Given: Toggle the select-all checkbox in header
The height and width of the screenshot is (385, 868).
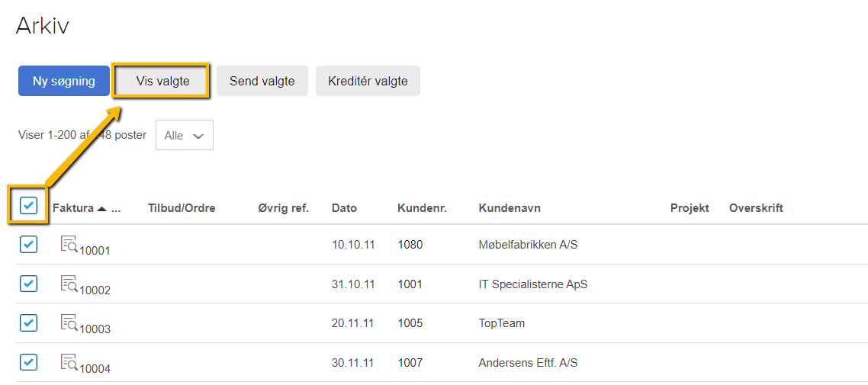Looking at the screenshot, I should (x=28, y=206).
